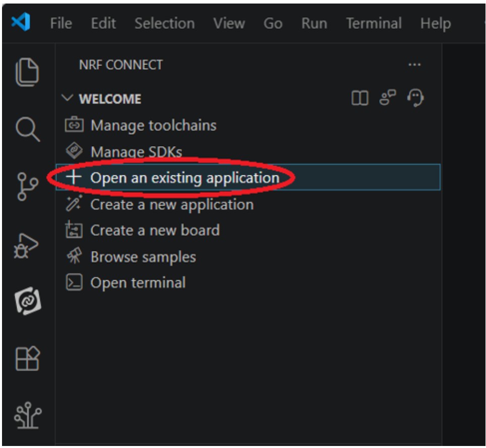Open the Run menu
Viewport: 486px width, 448px height.
(x=314, y=23)
